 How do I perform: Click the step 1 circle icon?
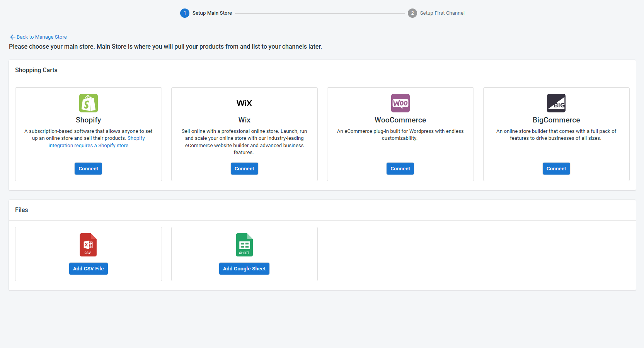tap(185, 13)
